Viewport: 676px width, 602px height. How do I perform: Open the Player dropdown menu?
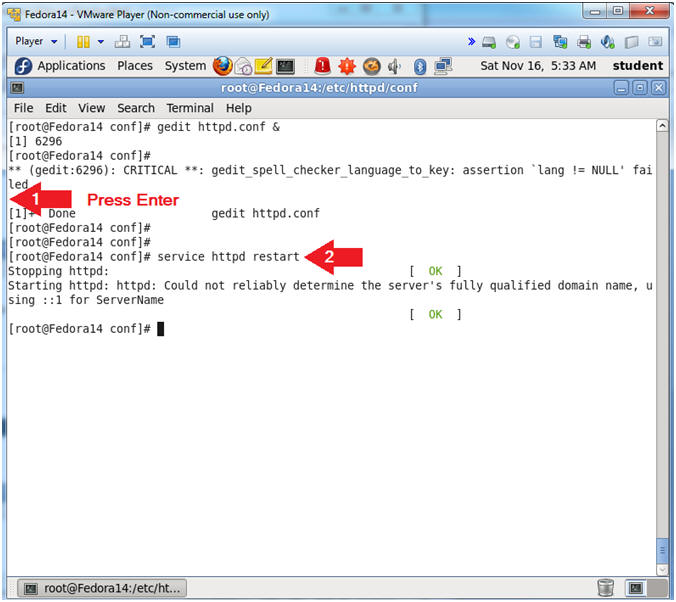[x=36, y=41]
